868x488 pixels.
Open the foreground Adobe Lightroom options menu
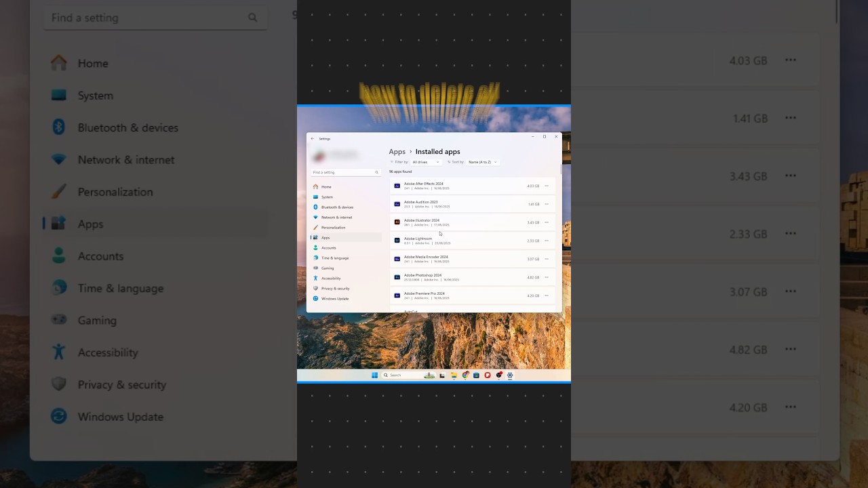click(x=547, y=241)
